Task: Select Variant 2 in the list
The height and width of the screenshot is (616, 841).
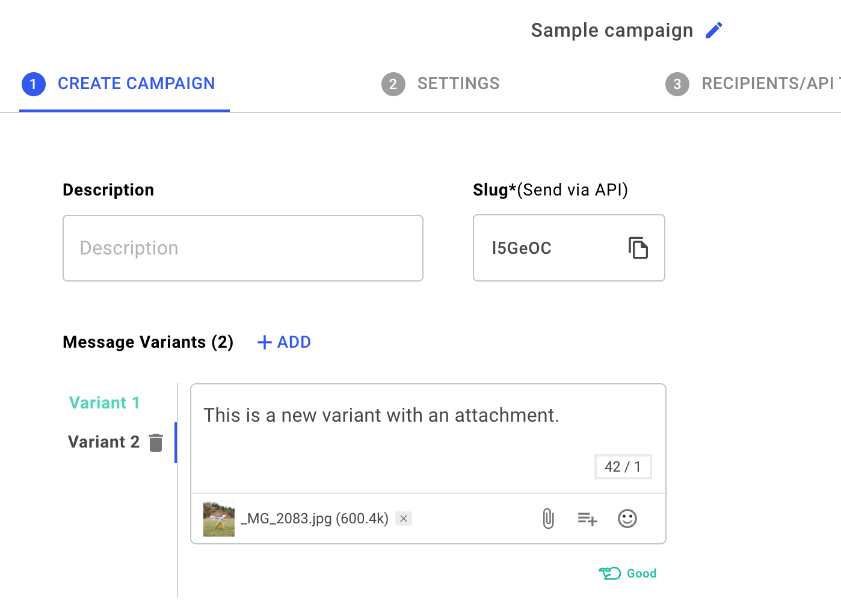Action: point(103,442)
